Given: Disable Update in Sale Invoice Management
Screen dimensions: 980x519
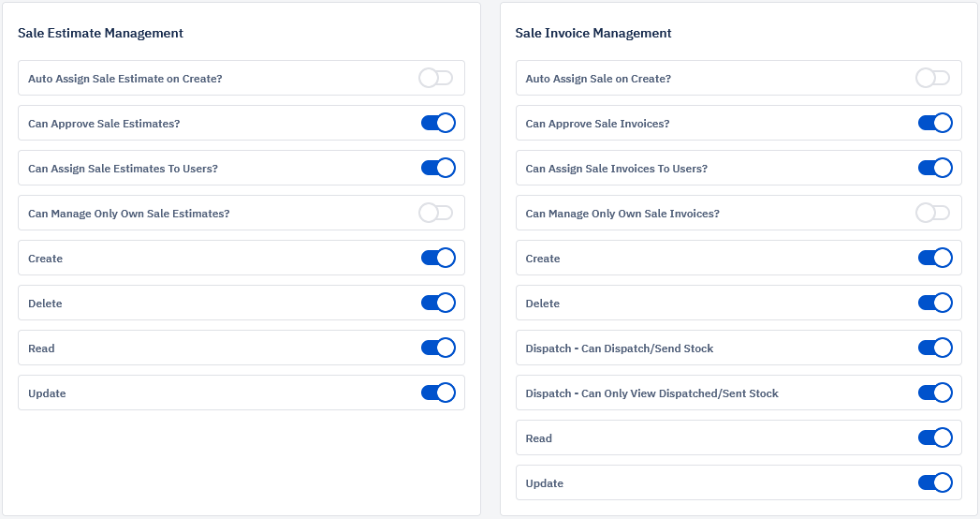Looking at the screenshot, I should 935,483.
